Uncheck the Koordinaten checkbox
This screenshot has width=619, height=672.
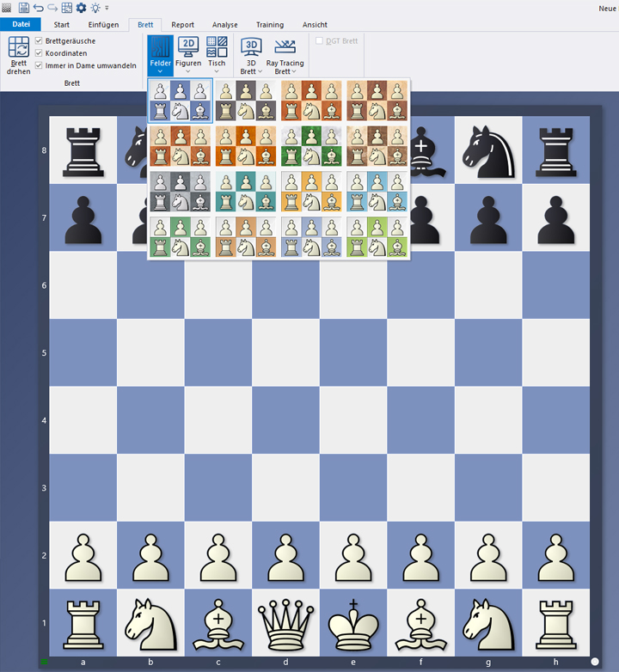pos(39,53)
